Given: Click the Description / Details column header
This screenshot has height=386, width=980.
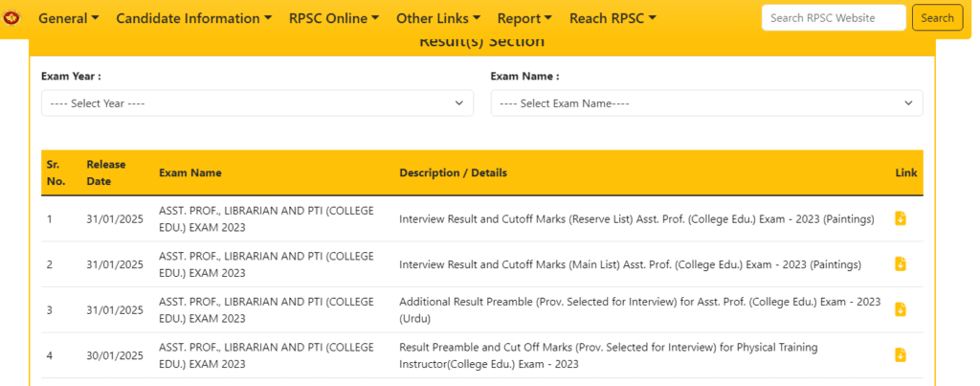Looking at the screenshot, I should 453,172.
